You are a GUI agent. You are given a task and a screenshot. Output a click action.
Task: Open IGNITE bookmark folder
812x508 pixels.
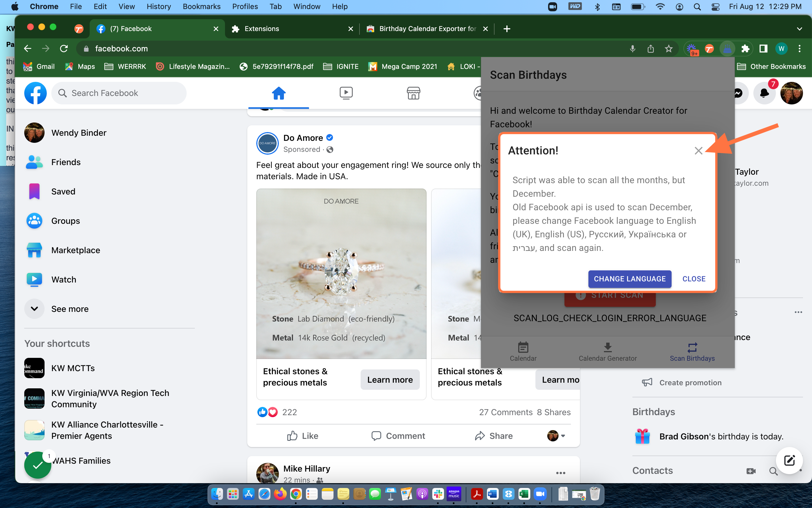click(x=341, y=67)
